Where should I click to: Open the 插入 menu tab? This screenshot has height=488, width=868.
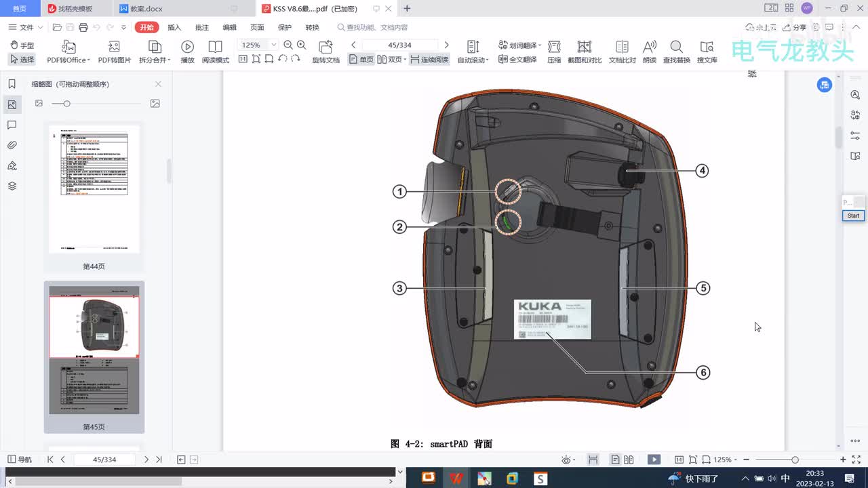[174, 28]
